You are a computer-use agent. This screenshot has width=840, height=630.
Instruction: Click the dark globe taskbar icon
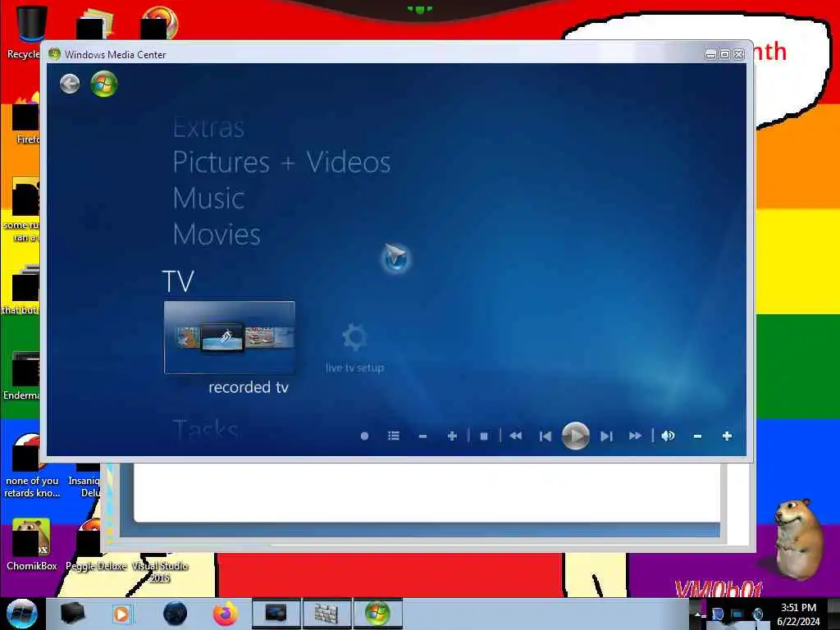176,614
